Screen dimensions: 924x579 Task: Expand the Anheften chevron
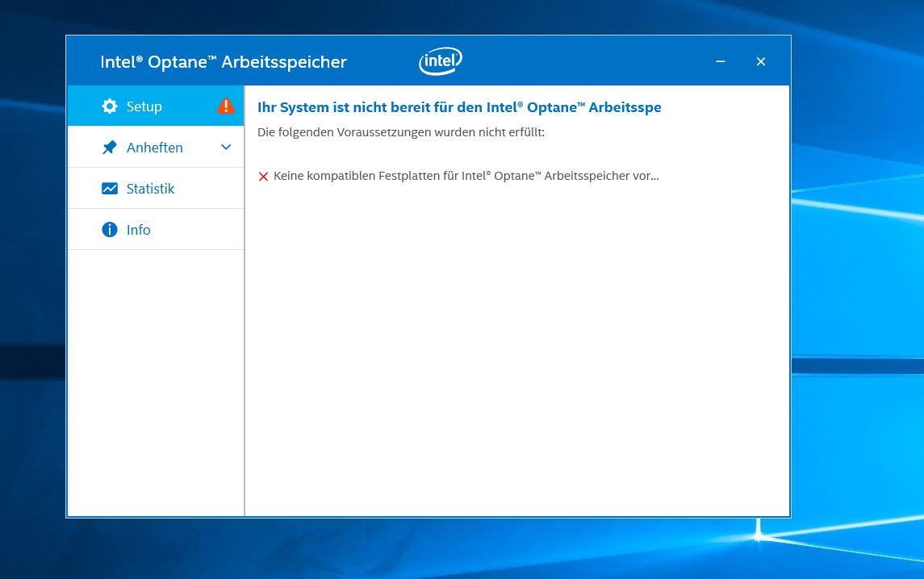pyautogui.click(x=226, y=148)
